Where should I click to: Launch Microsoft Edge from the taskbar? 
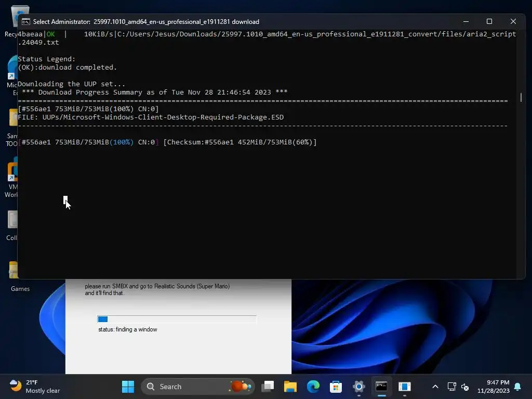[313, 387]
